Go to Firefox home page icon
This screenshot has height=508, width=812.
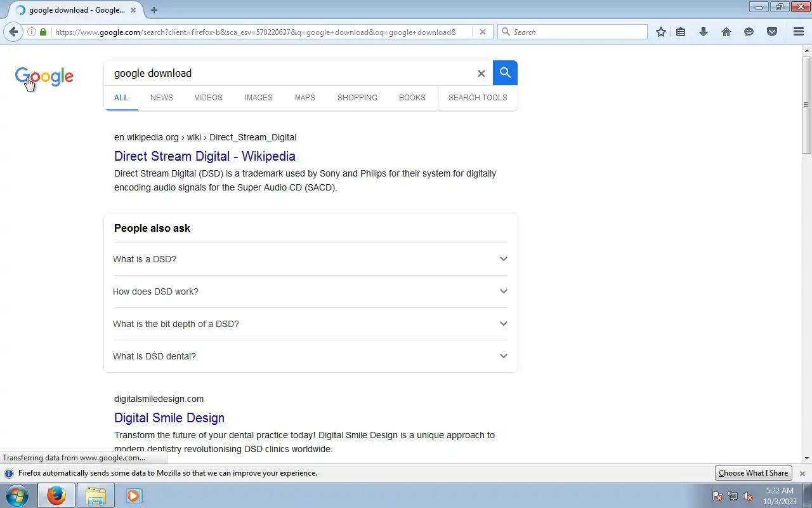coord(726,32)
